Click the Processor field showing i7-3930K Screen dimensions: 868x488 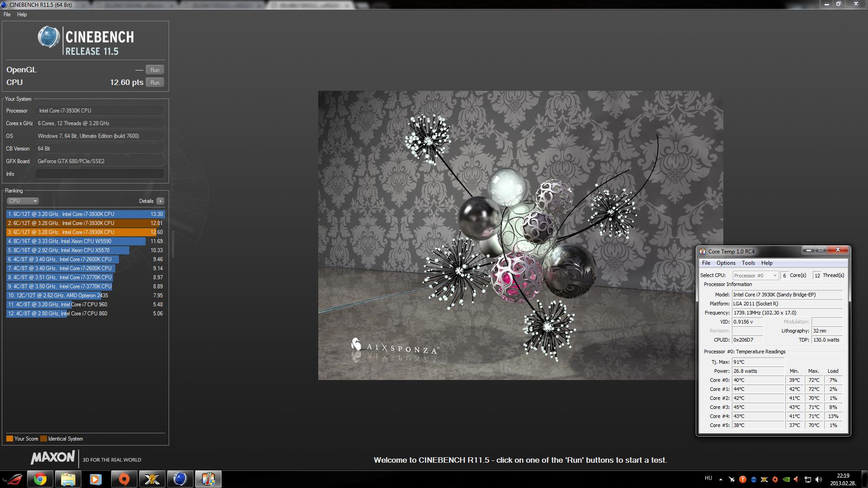pos(100,111)
